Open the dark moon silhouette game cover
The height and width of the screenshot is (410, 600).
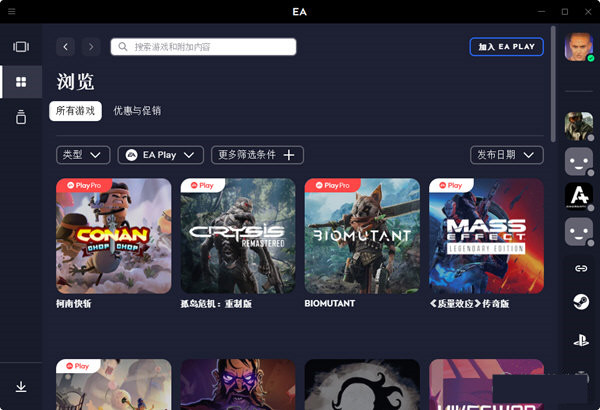(x=362, y=384)
